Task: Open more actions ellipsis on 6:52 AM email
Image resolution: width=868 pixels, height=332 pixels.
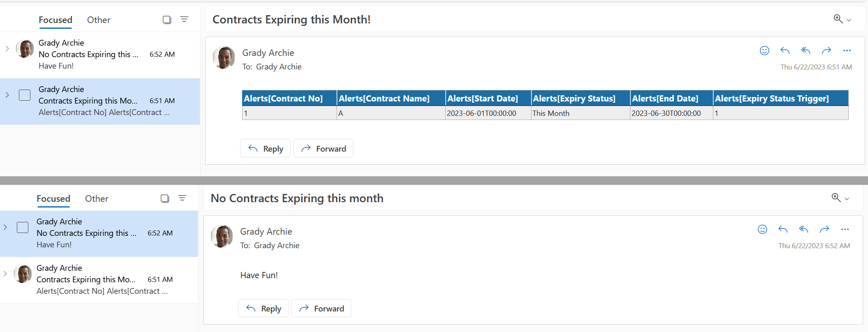Action: tap(845, 229)
